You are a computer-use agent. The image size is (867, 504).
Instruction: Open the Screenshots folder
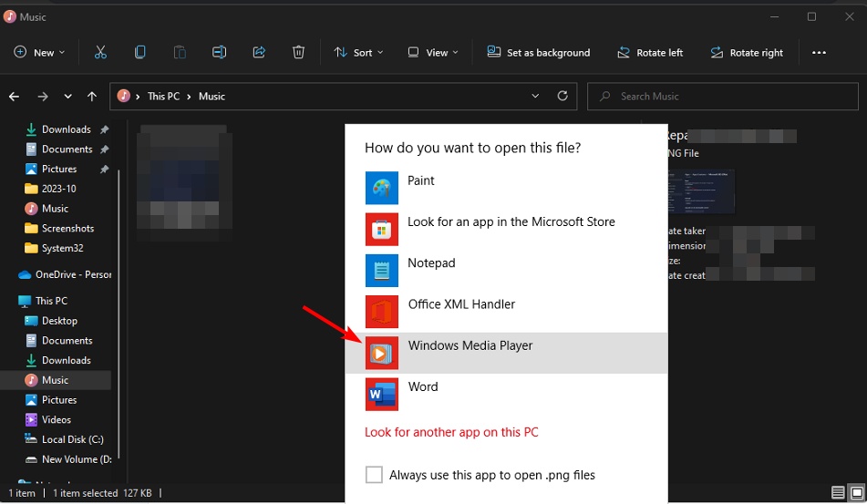pos(60,229)
